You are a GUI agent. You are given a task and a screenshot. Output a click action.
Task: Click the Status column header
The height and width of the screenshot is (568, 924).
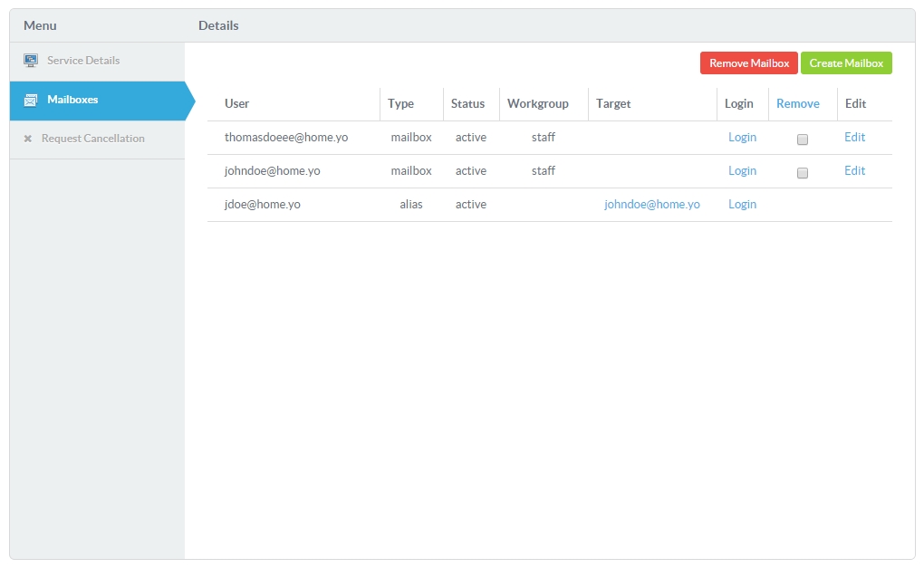coord(468,104)
